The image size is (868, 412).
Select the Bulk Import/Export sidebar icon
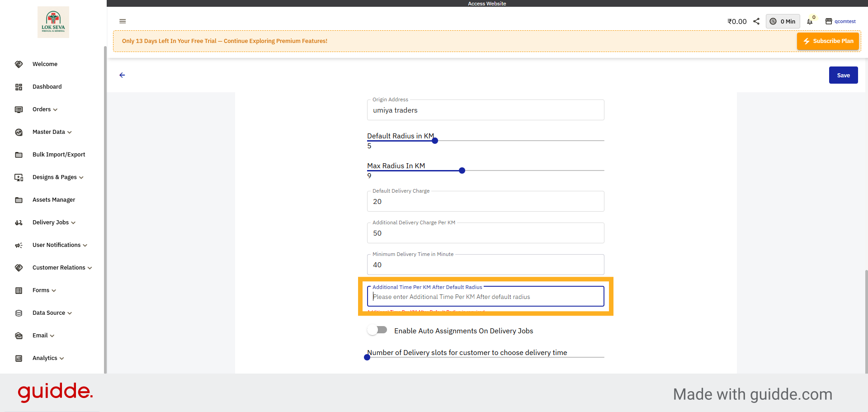click(x=19, y=155)
